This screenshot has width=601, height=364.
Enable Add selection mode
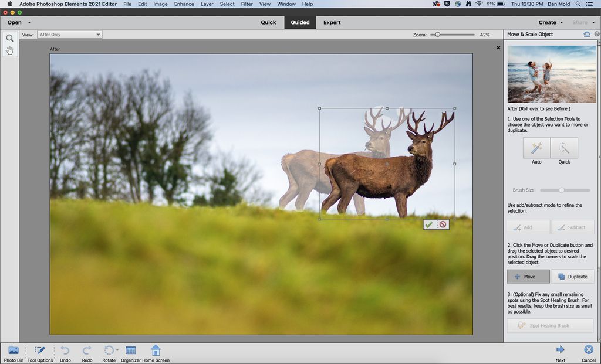(528, 227)
